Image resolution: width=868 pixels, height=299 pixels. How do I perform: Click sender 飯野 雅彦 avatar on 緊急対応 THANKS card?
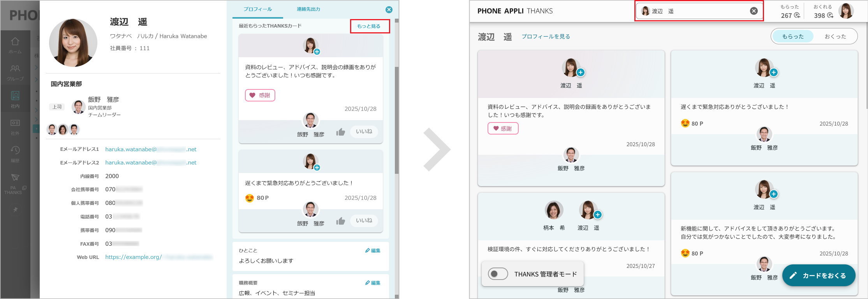[x=764, y=134]
